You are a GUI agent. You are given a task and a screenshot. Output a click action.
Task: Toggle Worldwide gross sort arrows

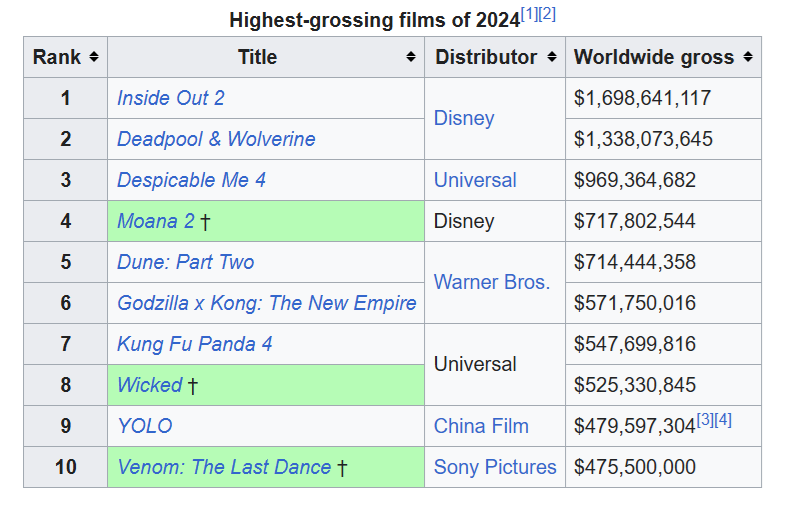[747, 58]
